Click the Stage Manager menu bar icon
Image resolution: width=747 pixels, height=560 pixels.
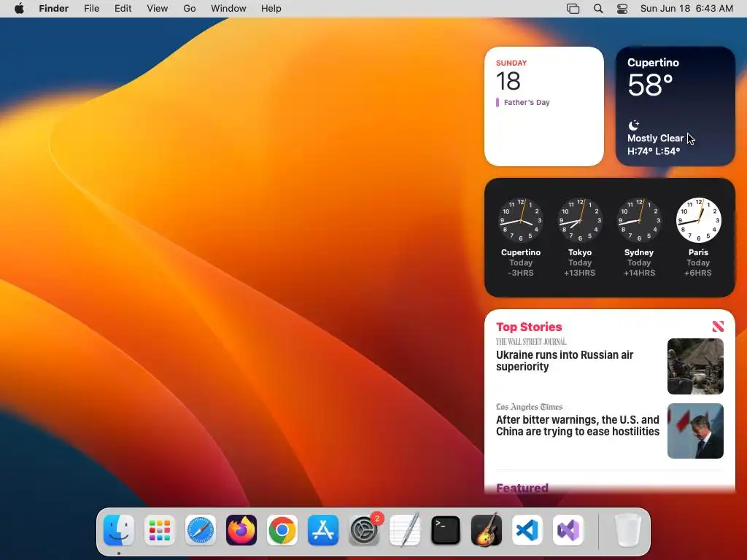[573, 9]
